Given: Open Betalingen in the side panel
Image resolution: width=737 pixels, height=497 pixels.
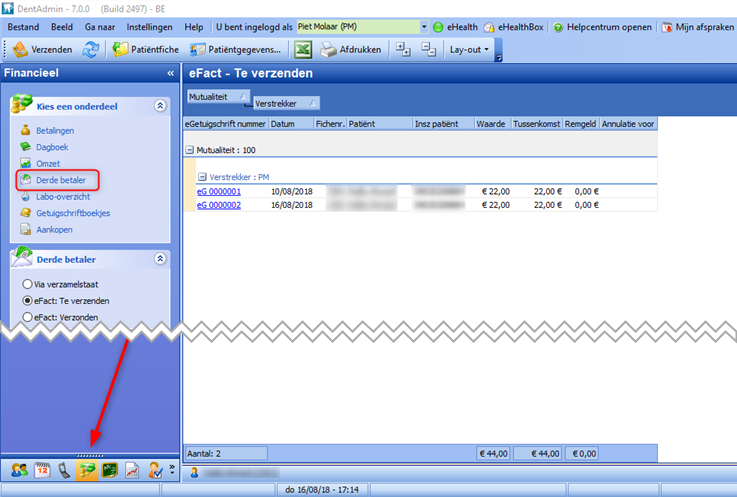Looking at the screenshot, I should click(55, 130).
